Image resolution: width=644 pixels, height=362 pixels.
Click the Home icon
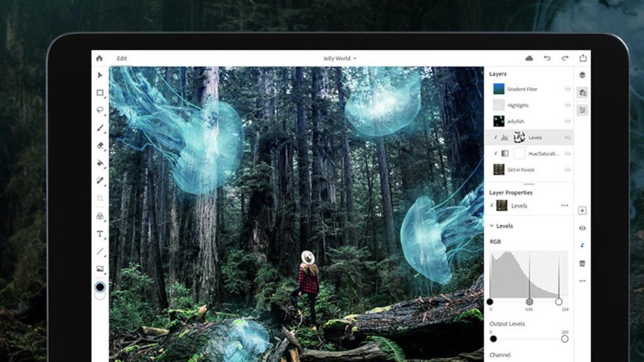(99, 58)
